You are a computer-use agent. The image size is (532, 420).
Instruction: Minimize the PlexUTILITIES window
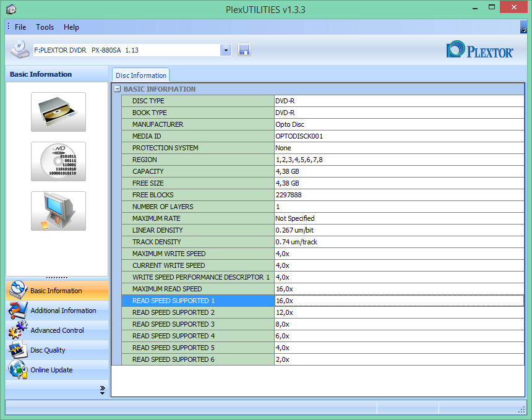pos(475,8)
